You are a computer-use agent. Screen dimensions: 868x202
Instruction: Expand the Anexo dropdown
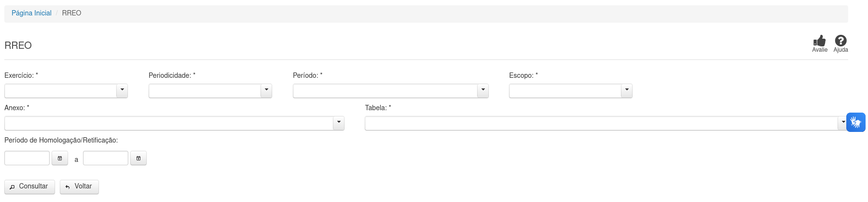pos(339,123)
